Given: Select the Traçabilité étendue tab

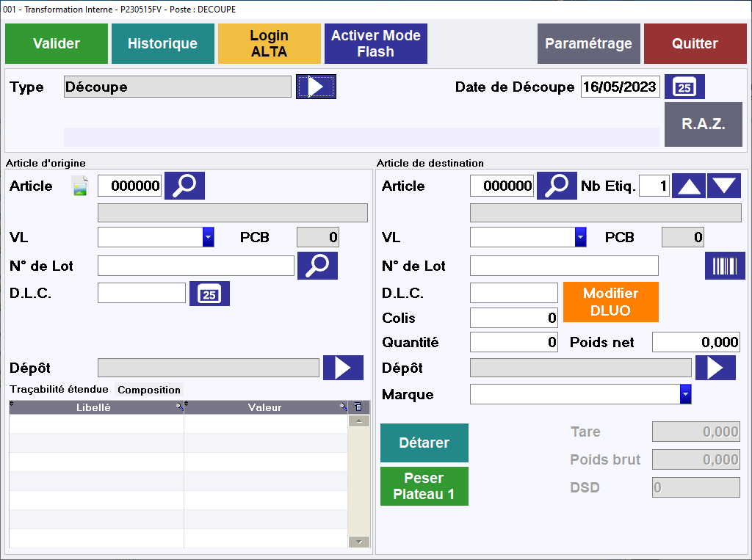Looking at the screenshot, I should coord(59,390).
